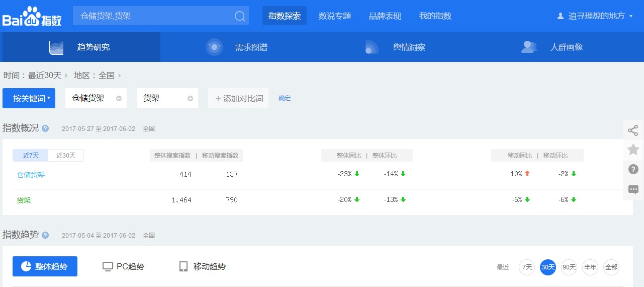Click the 确定 link

pyautogui.click(x=285, y=98)
